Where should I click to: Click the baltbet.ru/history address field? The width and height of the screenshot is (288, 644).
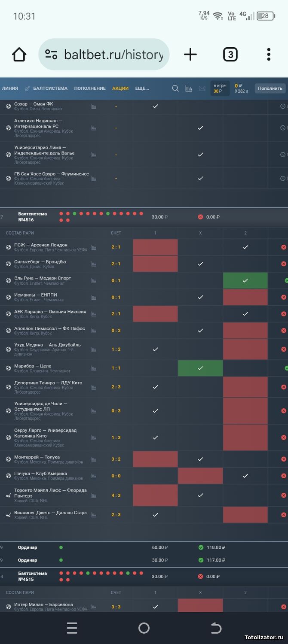pyautogui.click(x=104, y=55)
